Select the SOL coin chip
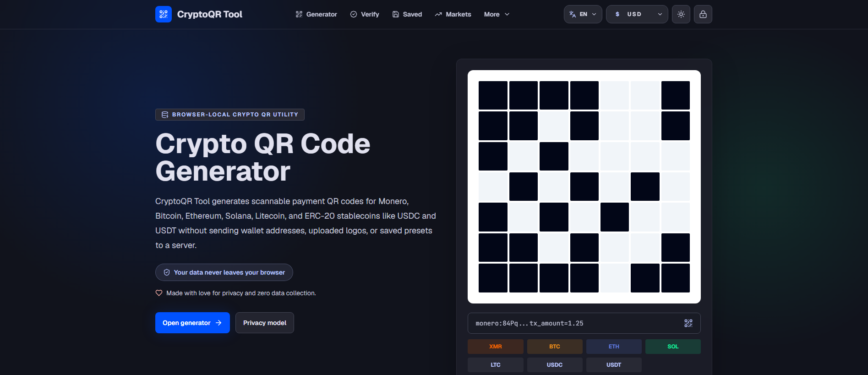 tap(673, 347)
